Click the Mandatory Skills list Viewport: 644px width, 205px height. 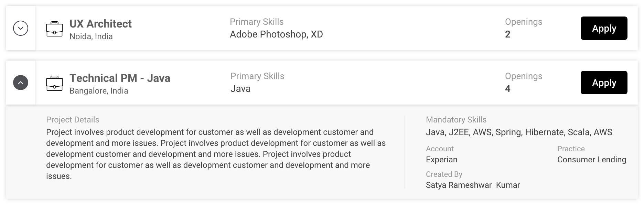pyautogui.click(x=519, y=132)
